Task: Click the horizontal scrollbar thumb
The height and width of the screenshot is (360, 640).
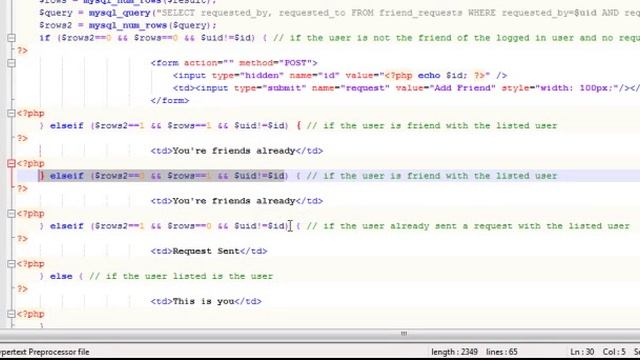Action: coord(403,333)
